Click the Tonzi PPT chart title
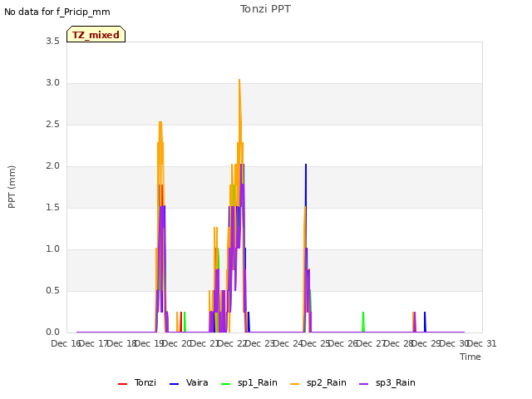532x399 pixels. point(265,9)
